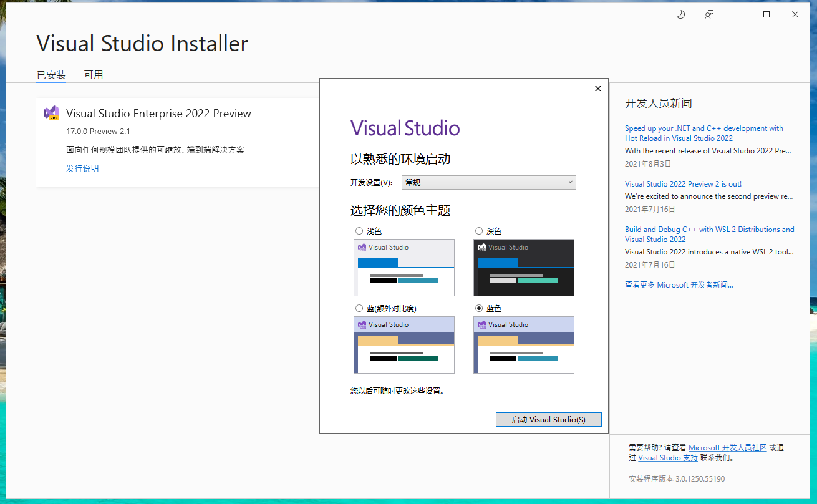817x504 pixels.
Task: Click the 2021年8月3日 news date
Action: point(648,164)
